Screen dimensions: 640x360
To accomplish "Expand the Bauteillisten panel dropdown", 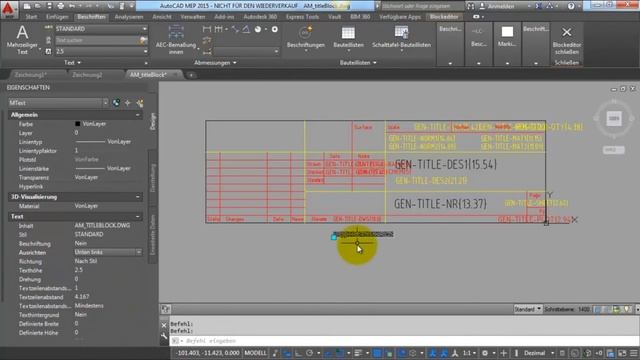I will (x=358, y=63).
